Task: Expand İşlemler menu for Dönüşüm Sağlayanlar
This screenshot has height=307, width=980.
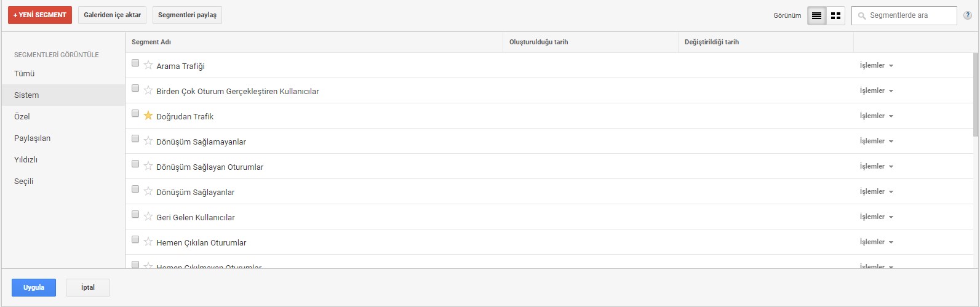Action: pos(876,191)
